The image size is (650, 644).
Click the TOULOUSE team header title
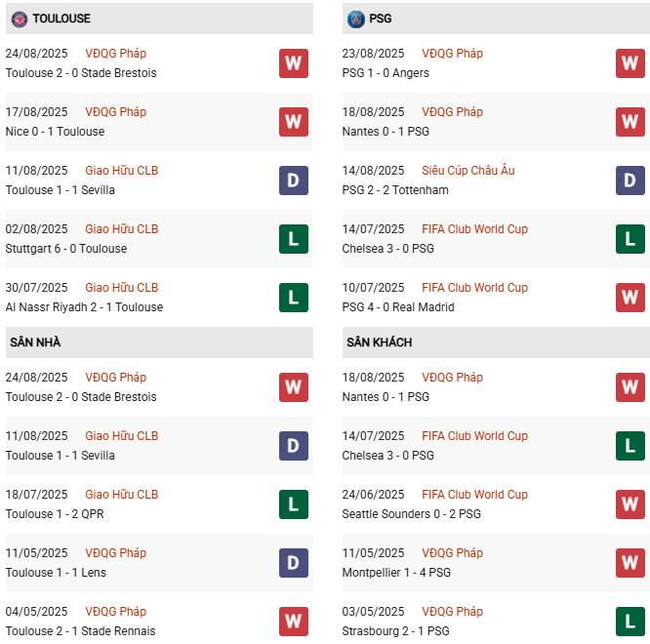tap(61, 19)
